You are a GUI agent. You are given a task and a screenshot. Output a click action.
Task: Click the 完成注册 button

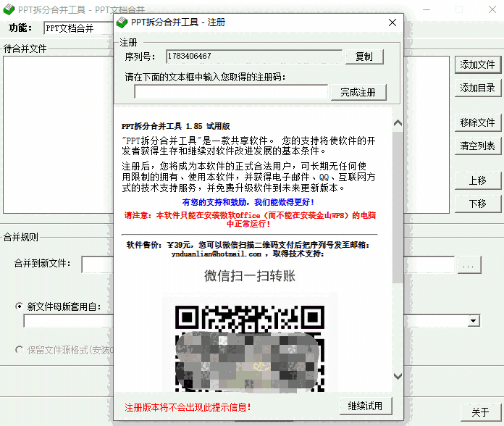tap(358, 93)
